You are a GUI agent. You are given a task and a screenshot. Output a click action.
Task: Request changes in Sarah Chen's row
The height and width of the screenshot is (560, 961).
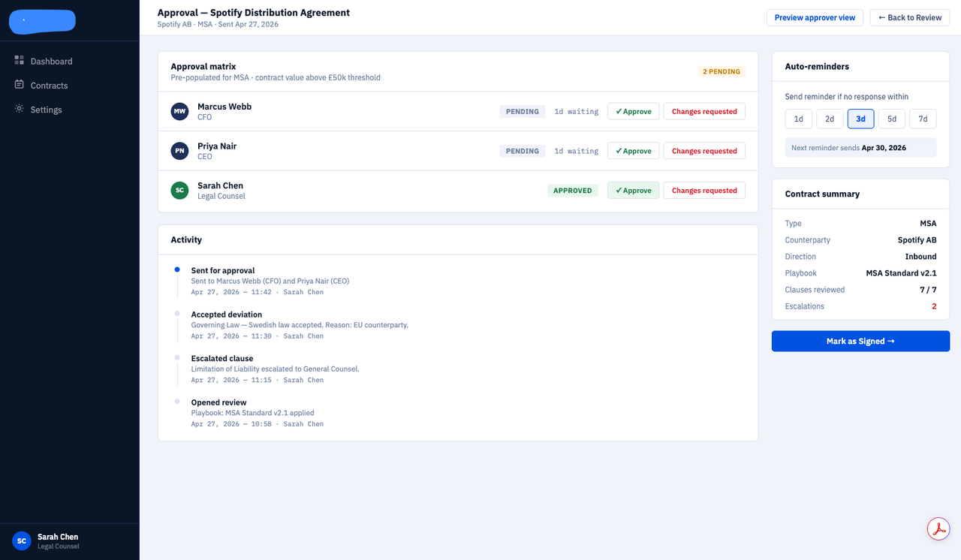[704, 191]
